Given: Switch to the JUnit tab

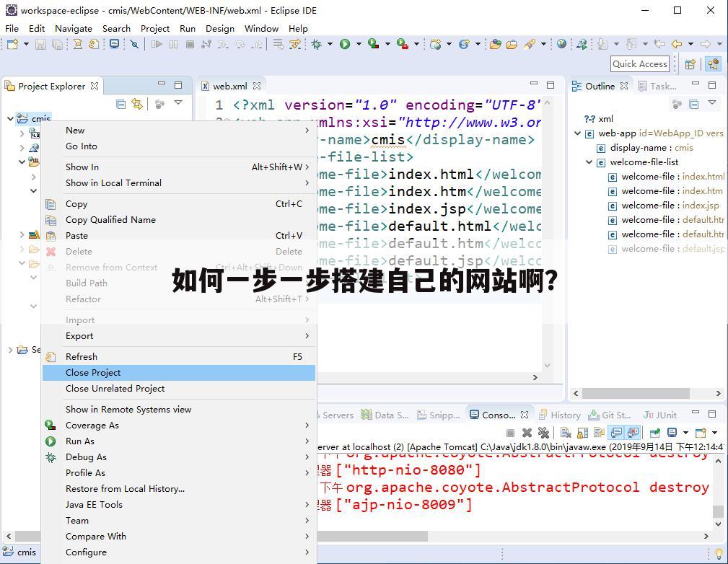Looking at the screenshot, I should point(659,415).
